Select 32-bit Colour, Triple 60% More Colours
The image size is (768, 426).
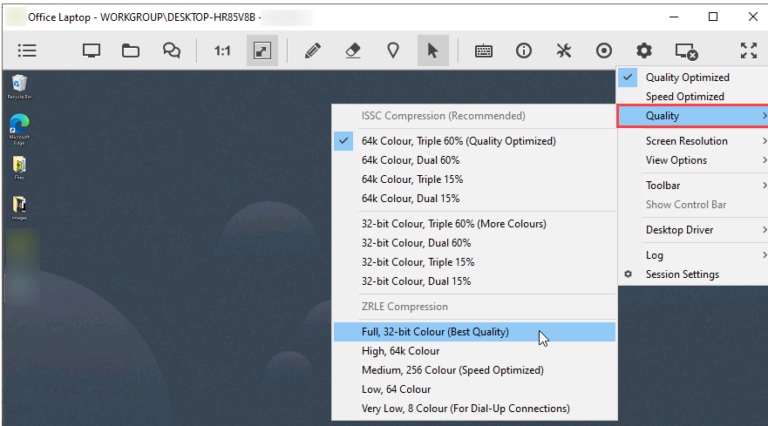pos(474,224)
